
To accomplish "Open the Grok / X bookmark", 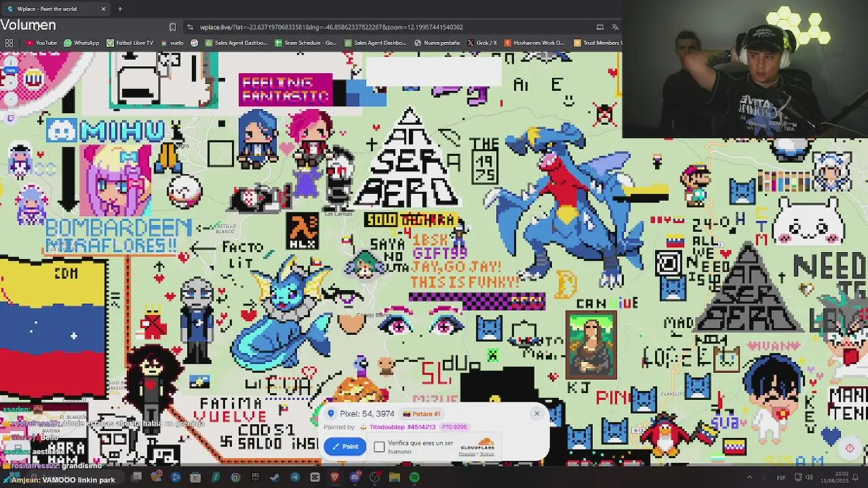I will click(482, 43).
